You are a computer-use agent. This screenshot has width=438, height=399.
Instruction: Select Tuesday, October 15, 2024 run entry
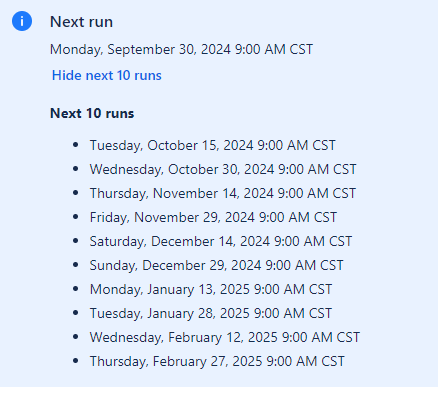(x=213, y=145)
